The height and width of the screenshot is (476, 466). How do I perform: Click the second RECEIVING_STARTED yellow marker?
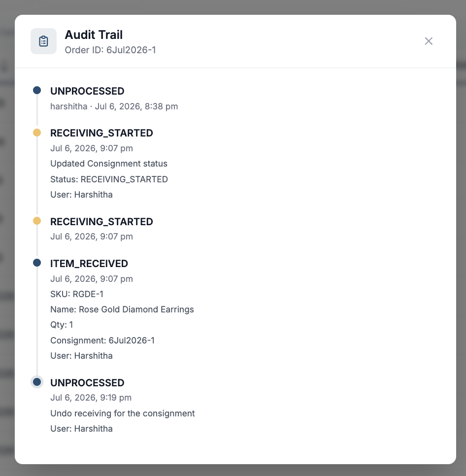tap(37, 221)
